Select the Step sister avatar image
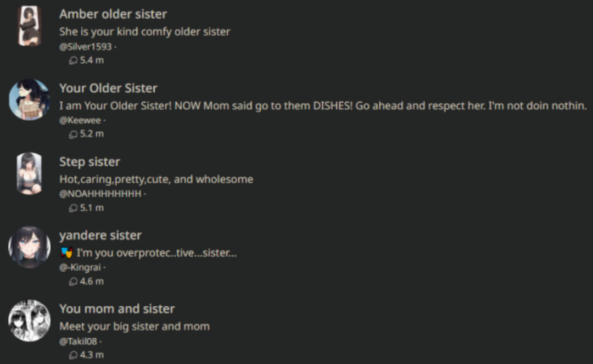The width and height of the screenshot is (593, 364). click(x=29, y=173)
